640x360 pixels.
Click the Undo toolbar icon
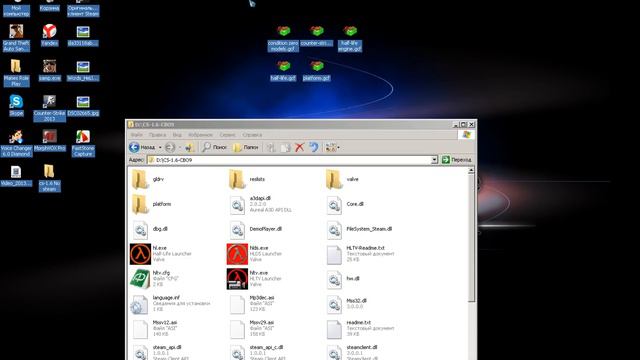313,147
